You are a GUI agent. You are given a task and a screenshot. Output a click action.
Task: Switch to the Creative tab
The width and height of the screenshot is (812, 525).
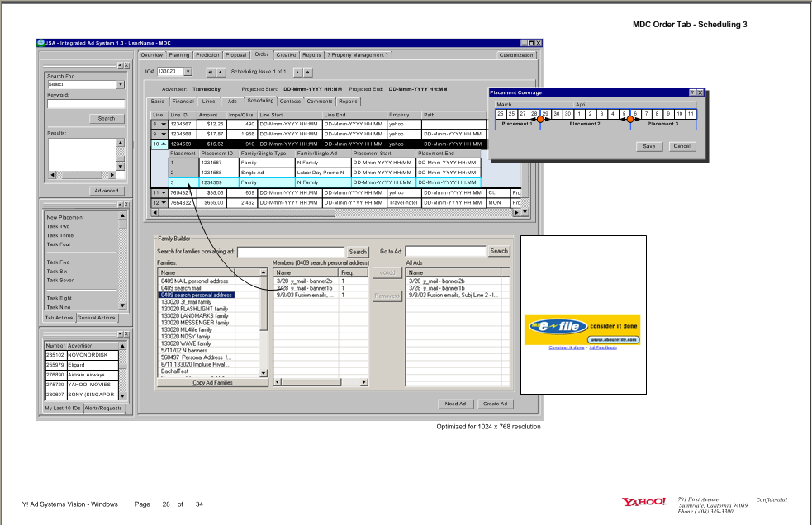click(x=289, y=54)
